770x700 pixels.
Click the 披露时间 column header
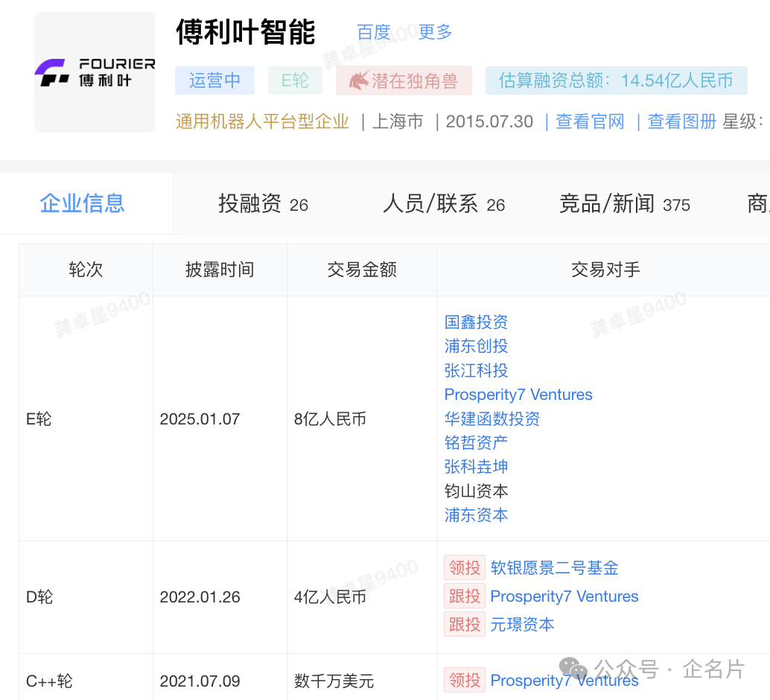pyautogui.click(x=220, y=270)
